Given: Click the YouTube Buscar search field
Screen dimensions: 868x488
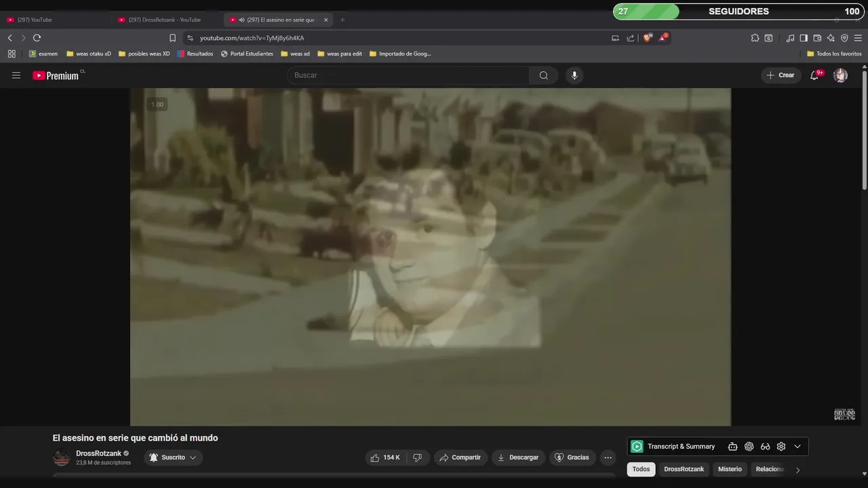Looking at the screenshot, I should (408, 75).
